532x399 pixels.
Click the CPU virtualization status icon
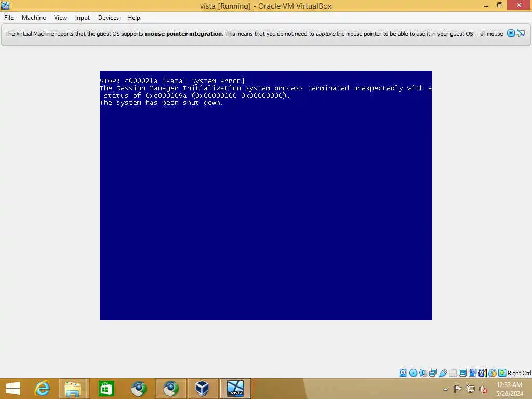tap(483, 373)
